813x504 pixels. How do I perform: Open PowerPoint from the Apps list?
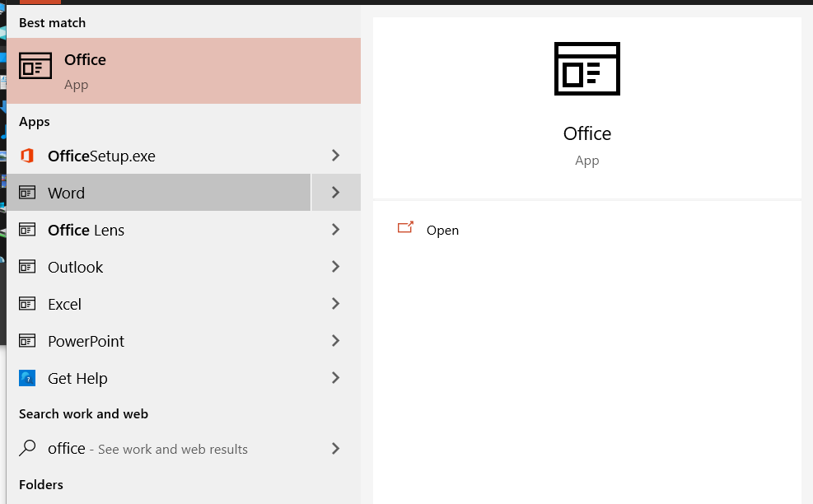[159, 341]
